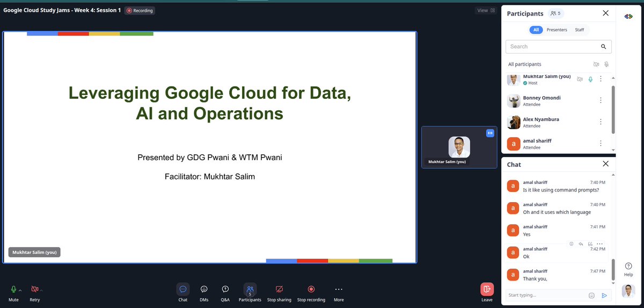Click the message "Oh and it uses which language"
644x308 pixels.
[x=557, y=212]
